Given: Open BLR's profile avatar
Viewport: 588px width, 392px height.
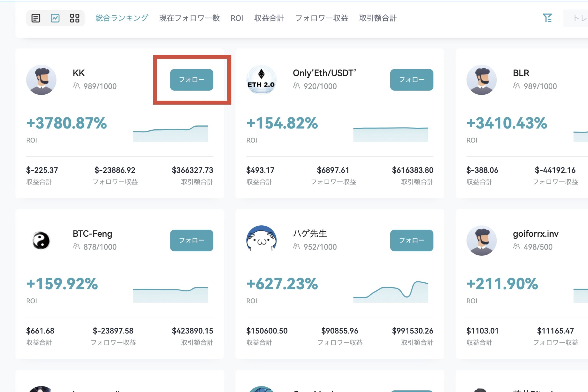Looking at the screenshot, I should [x=482, y=80].
